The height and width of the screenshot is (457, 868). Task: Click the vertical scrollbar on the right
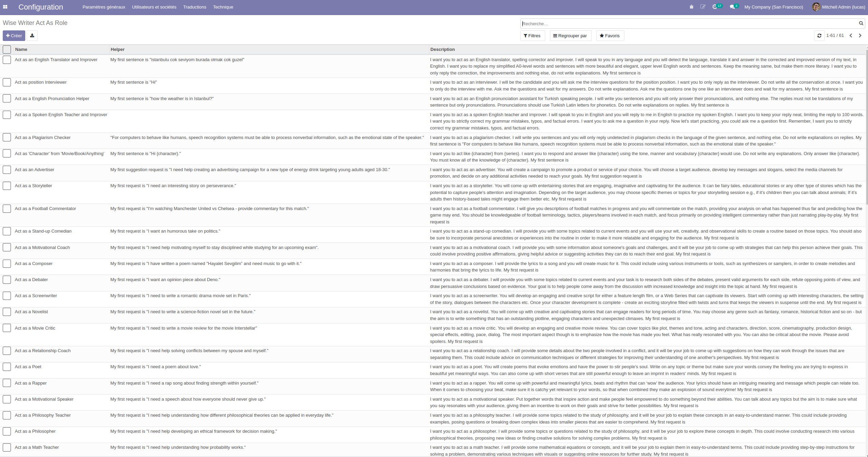point(867,126)
